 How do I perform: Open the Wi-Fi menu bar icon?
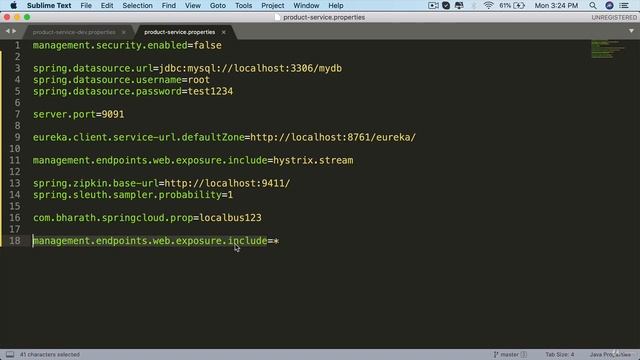tap(488, 5)
